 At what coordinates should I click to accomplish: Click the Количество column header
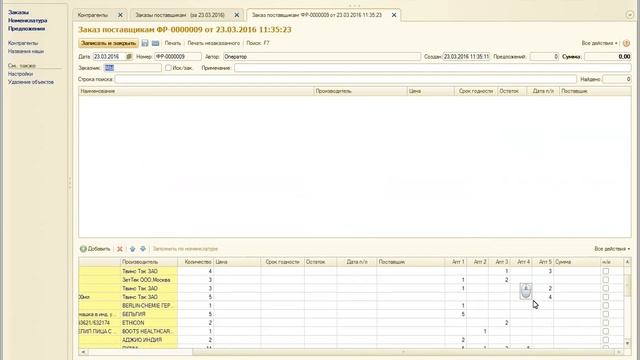coord(196,262)
